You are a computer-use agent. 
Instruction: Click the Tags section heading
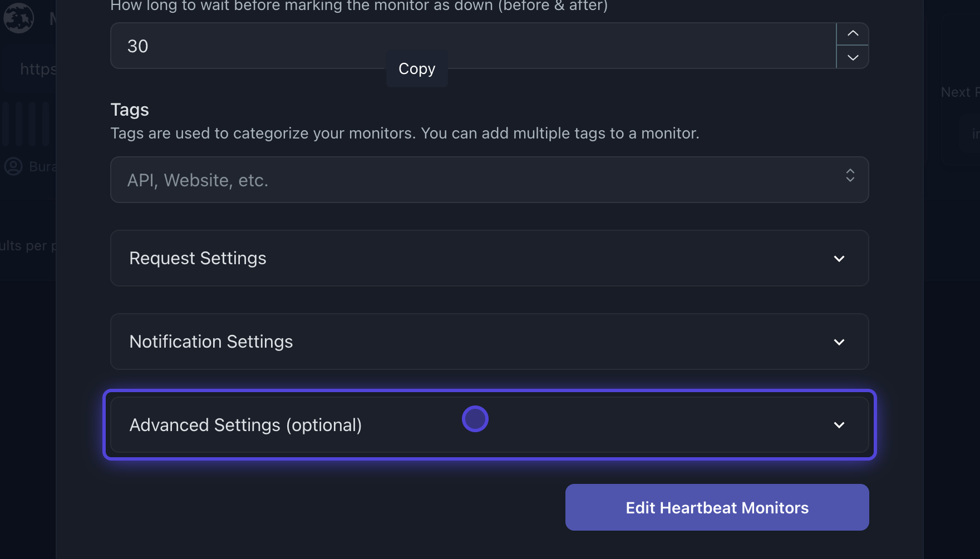click(x=130, y=110)
